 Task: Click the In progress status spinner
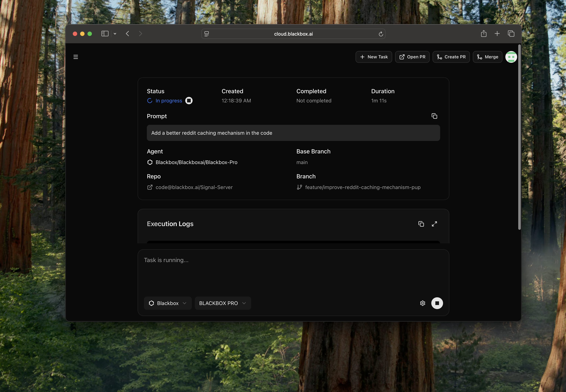(150, 100)
